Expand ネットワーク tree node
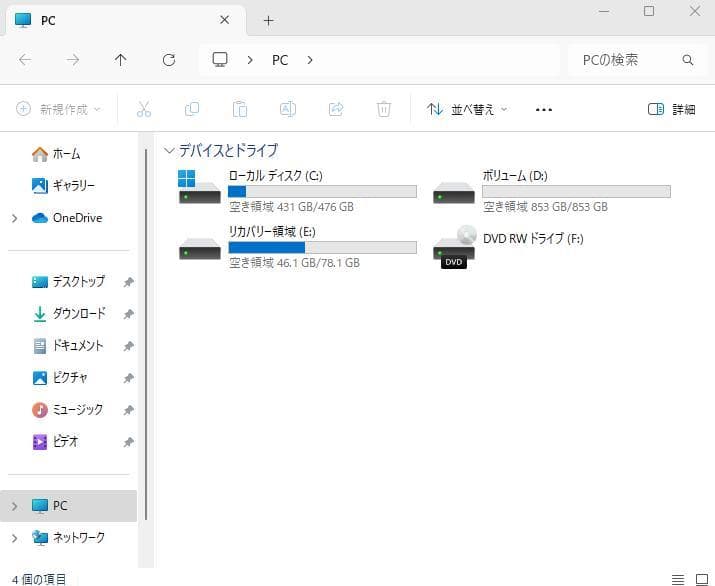 point(15,538)
